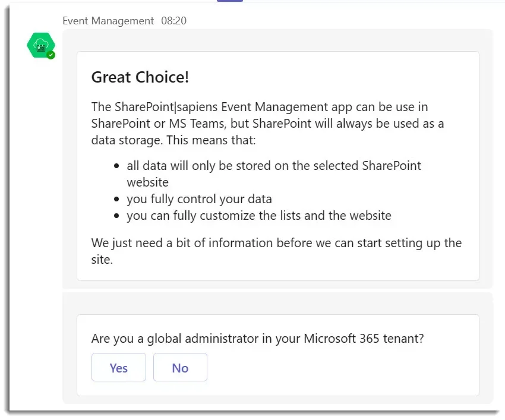Click the global administrator question text

point(257,339)
